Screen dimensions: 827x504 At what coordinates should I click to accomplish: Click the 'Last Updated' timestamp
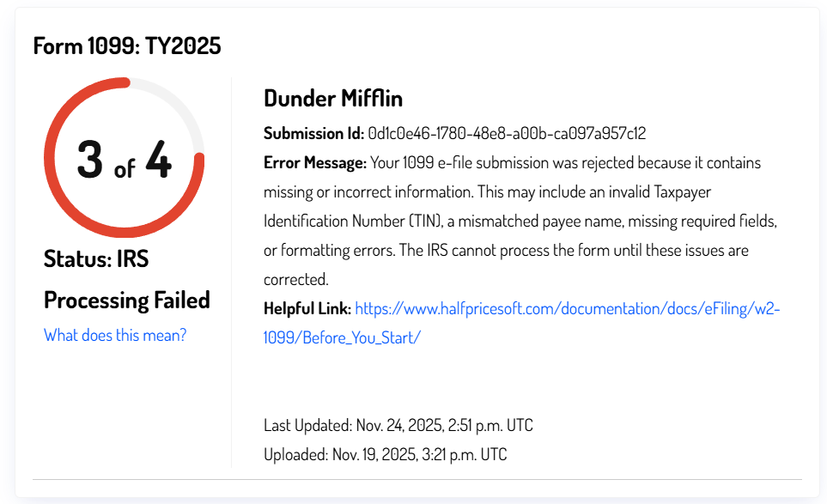pos(398,424)
